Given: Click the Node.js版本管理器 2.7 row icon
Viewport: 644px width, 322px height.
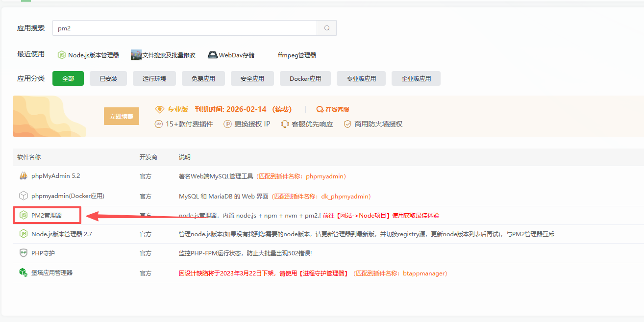Looking at the screenshot, I should (23, 234).
